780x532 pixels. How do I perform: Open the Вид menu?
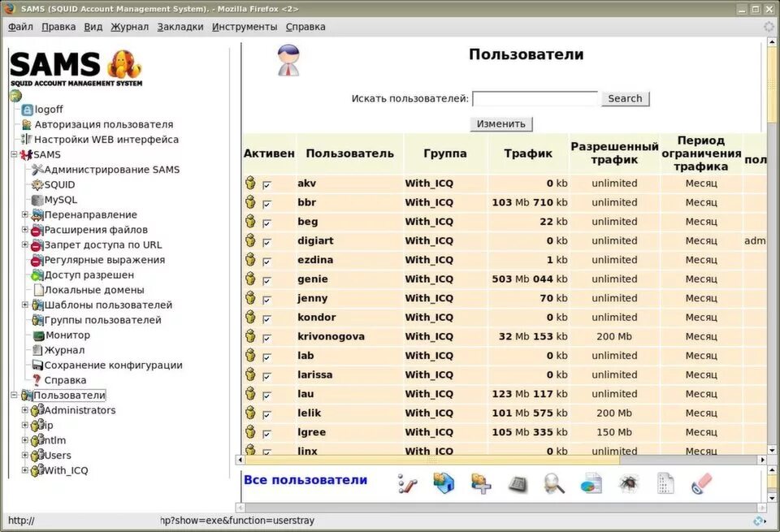93,27
